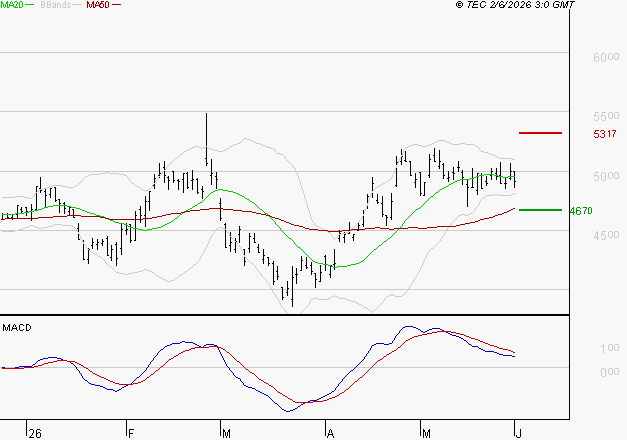Click the 5500 price axis label
Screen dimensions: 627x440
coord(606,116)
